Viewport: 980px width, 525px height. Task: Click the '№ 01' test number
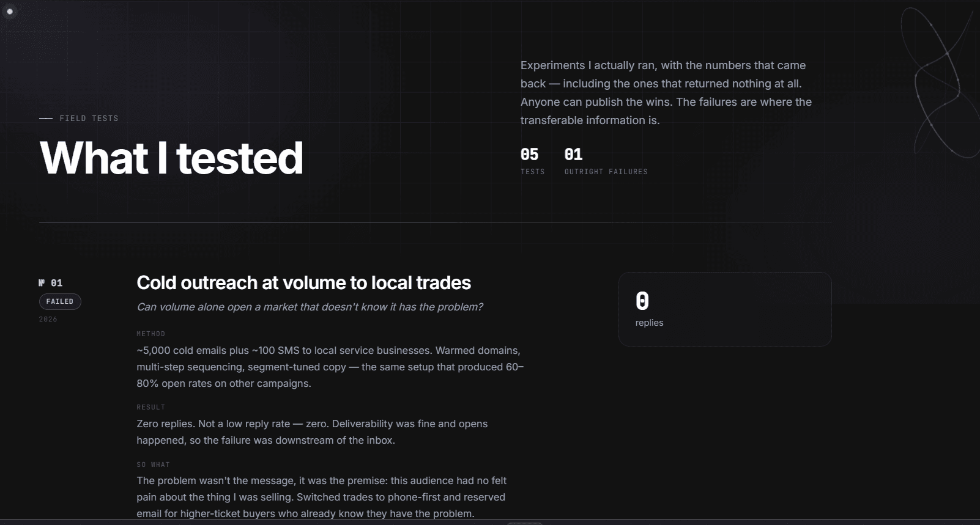pyautogui.click(x=51, y=283)
